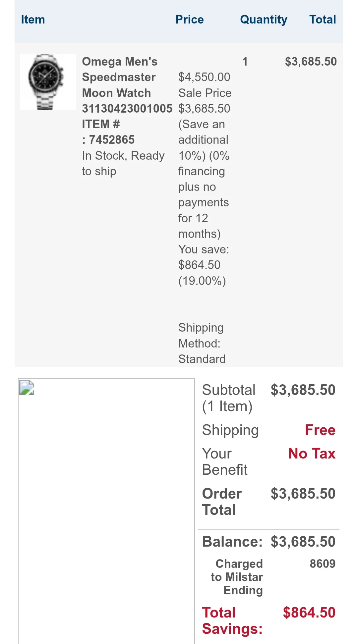This screenshot has height=644, width=358.
Task: Select the Item column header
Action: tap(33, 20)
